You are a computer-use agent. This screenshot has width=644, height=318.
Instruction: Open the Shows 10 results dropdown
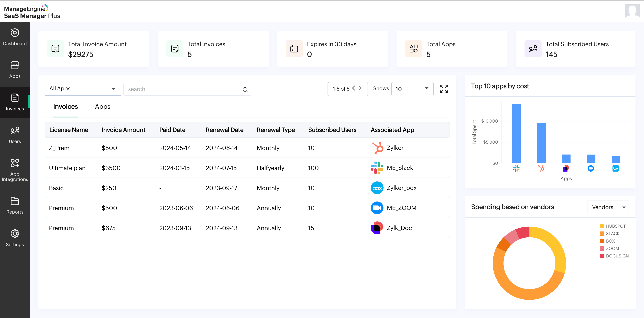[x=412, y=89]
